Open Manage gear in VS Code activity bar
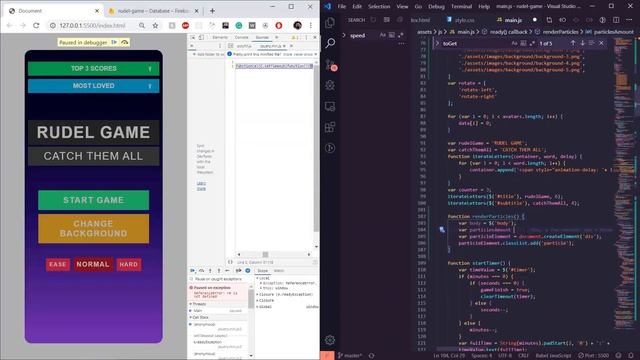The width and height of the screenshot is (640, 360). pyautogui.click(x=330, y=340)
